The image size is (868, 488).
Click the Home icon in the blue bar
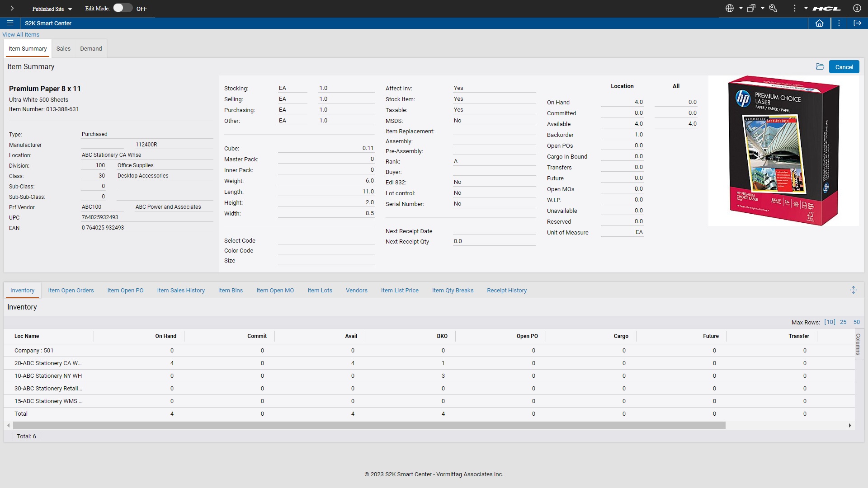click(820, 23)
